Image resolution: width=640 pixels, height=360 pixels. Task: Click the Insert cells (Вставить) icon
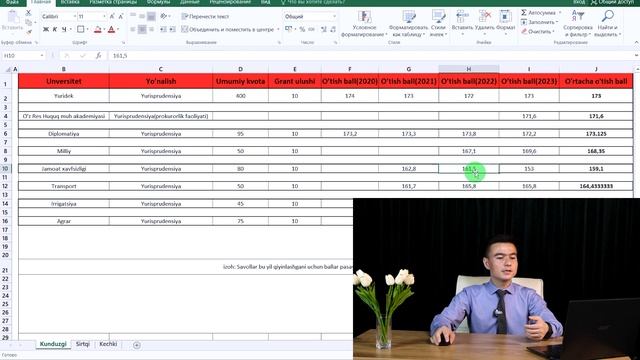462,17
